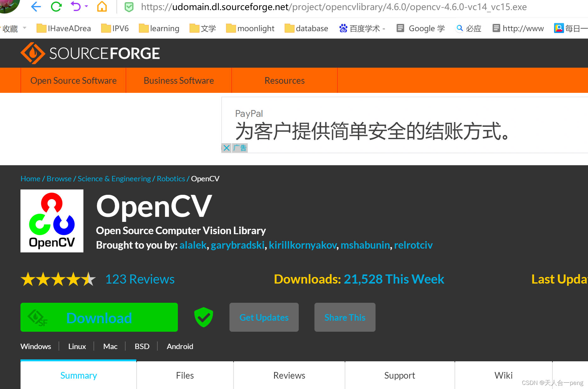This screenshot has width=588, height=389.
Task: Click the Share This button
Action: click(x=345, y=317)
